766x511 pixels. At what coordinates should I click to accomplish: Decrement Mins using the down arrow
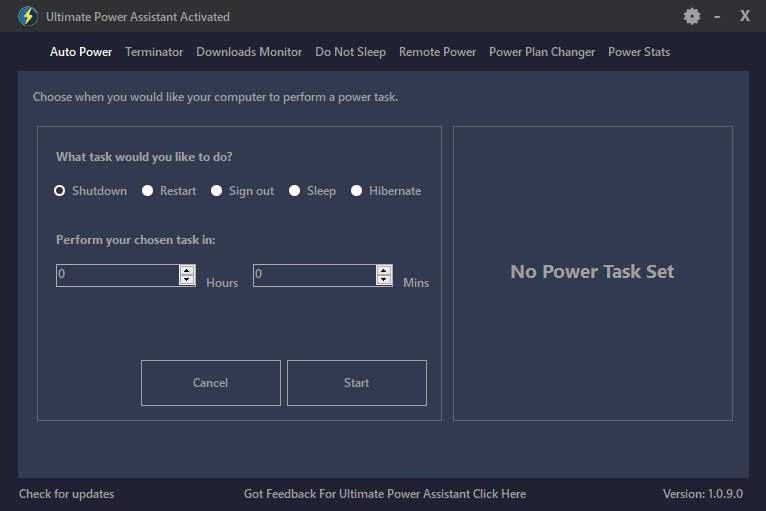tap(384, 280)
